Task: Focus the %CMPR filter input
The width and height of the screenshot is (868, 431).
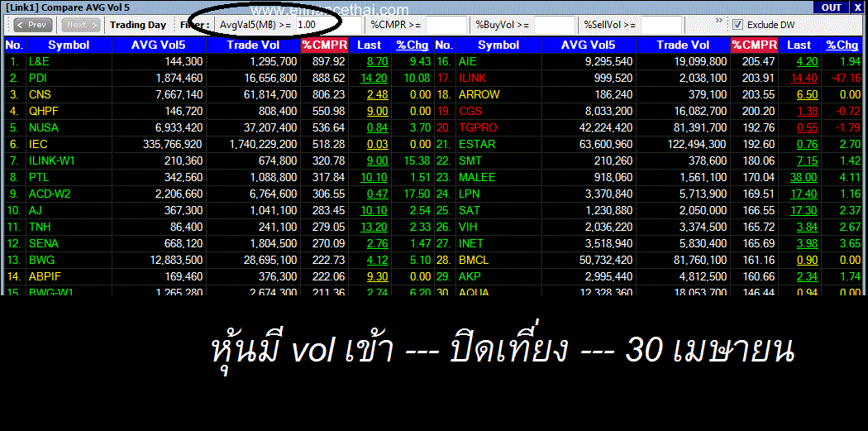Action: [x=446, y=25]
